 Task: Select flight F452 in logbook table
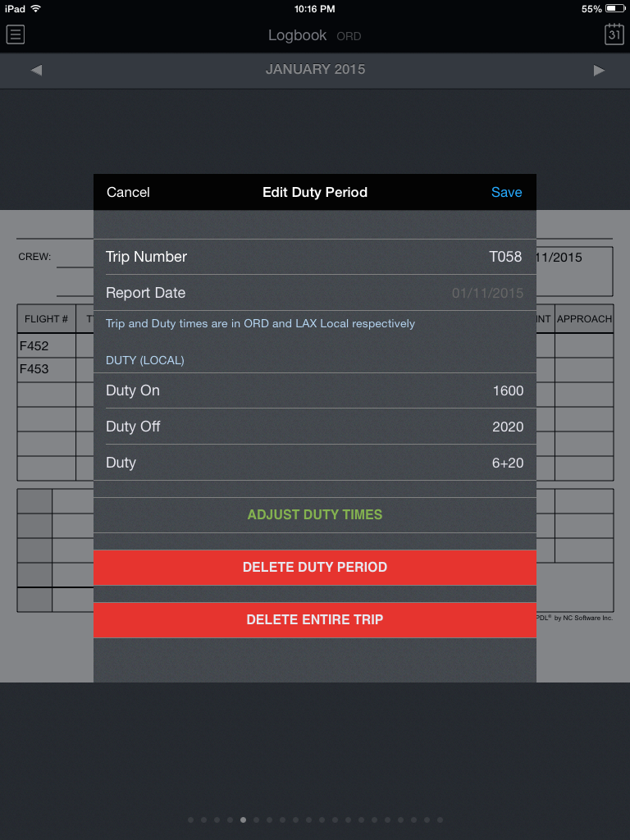click(x=34, y=346)
